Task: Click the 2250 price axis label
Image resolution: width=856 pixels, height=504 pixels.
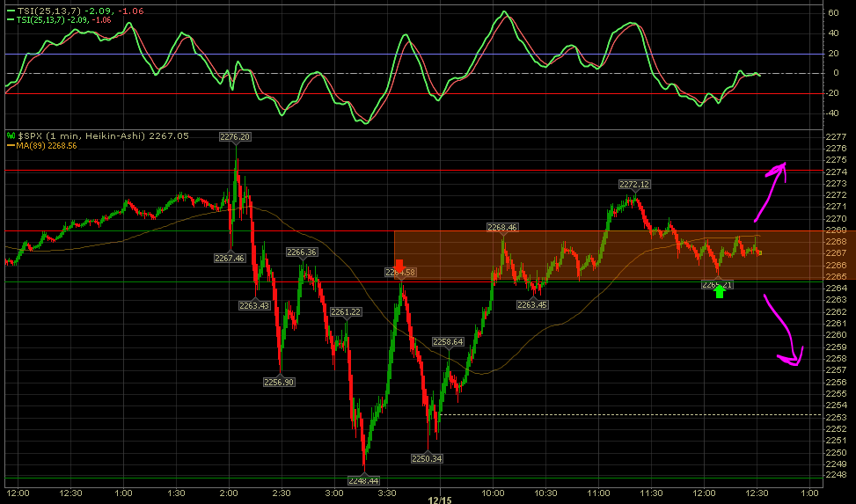Action: pyautogui.click(x=837, y=452)
